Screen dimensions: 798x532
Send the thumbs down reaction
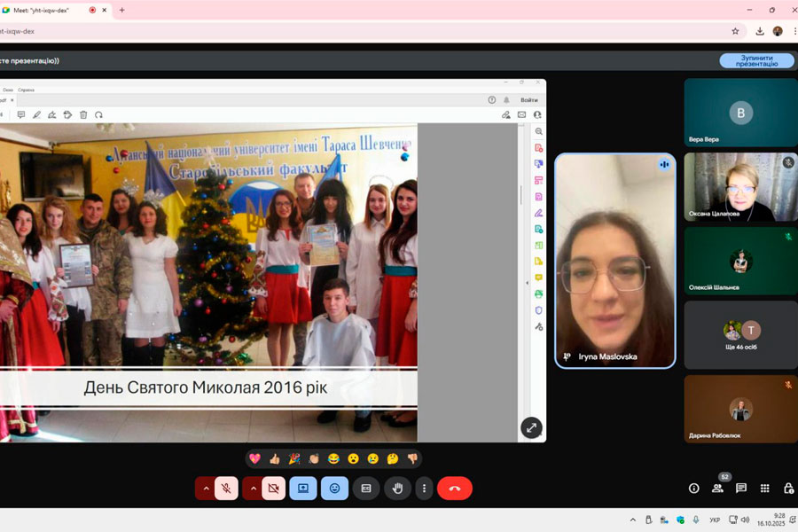(412, 458)
